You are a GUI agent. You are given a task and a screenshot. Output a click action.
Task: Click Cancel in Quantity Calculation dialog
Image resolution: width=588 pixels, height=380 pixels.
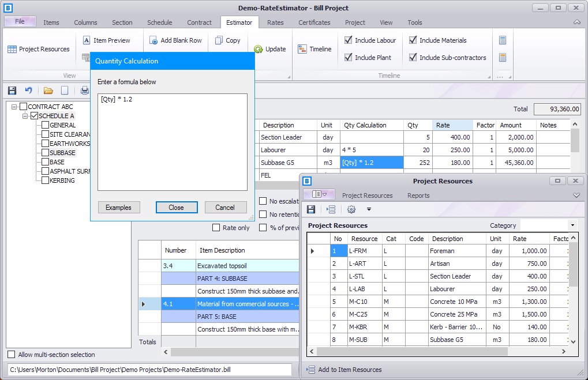click(225, 207)
